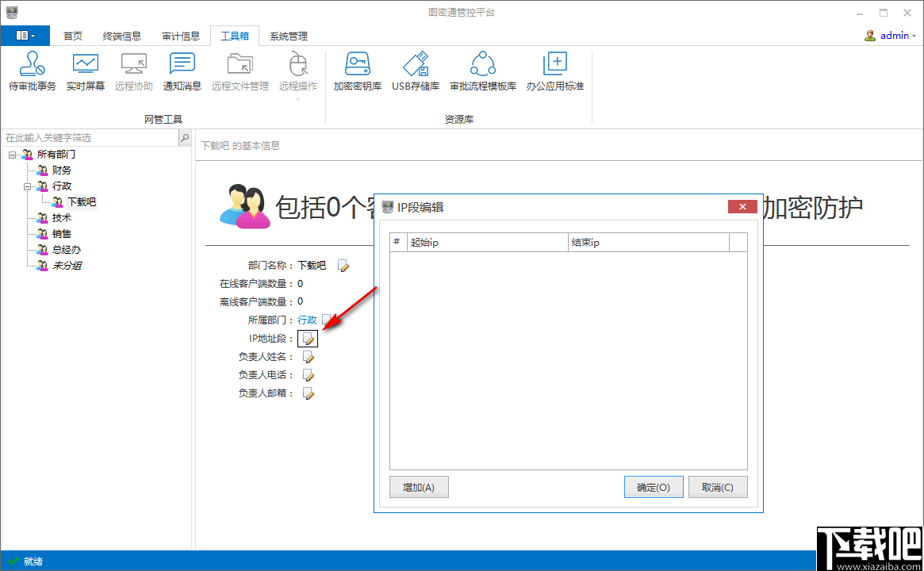The image size is (924, 571).
Task: Edit the 负责人姓名 field
Action: pos(309,357)
